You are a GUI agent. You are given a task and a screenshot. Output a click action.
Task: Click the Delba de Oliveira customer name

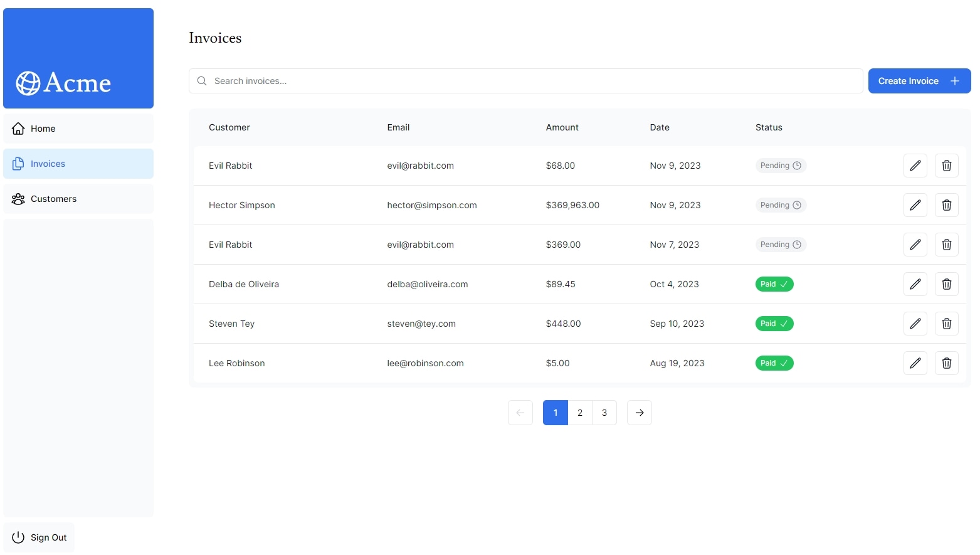tap(244, 284)
